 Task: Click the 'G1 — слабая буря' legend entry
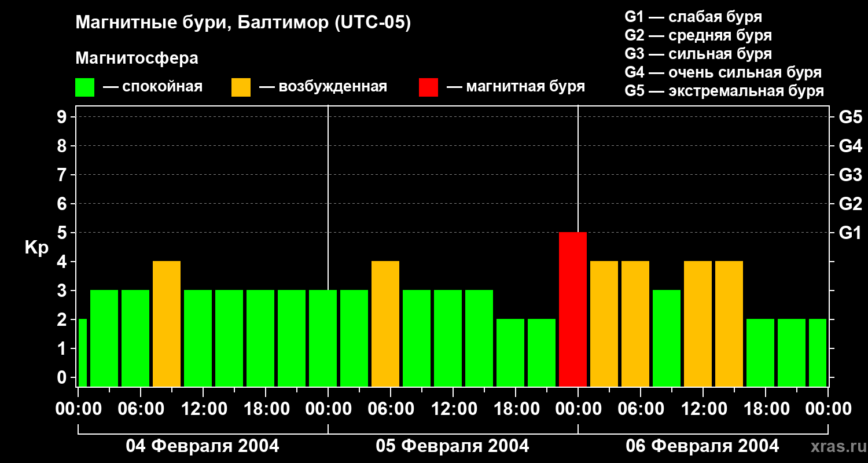[693, 17]
